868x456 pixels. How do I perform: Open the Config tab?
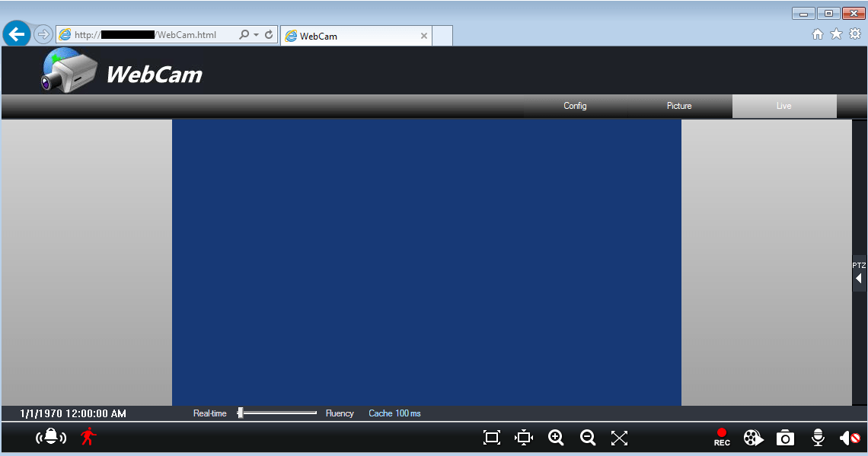click(x=575, y=106)
